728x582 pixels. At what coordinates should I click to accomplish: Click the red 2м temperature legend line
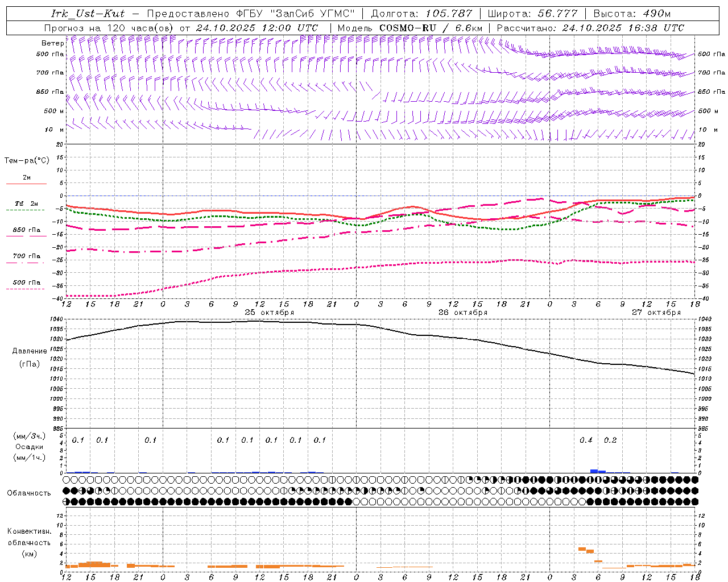(x=26, y=184)
